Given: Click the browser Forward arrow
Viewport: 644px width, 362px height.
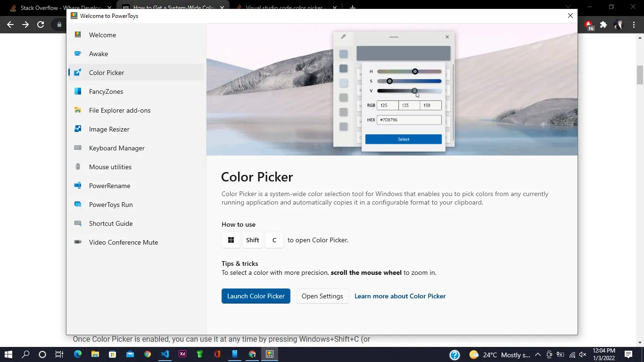Looking at the screenshot, I should point(25,25).
